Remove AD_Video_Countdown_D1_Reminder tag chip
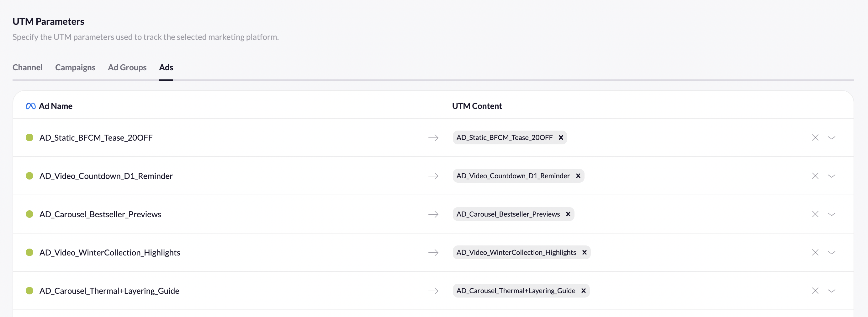868x317 pixels. (578, 176)
